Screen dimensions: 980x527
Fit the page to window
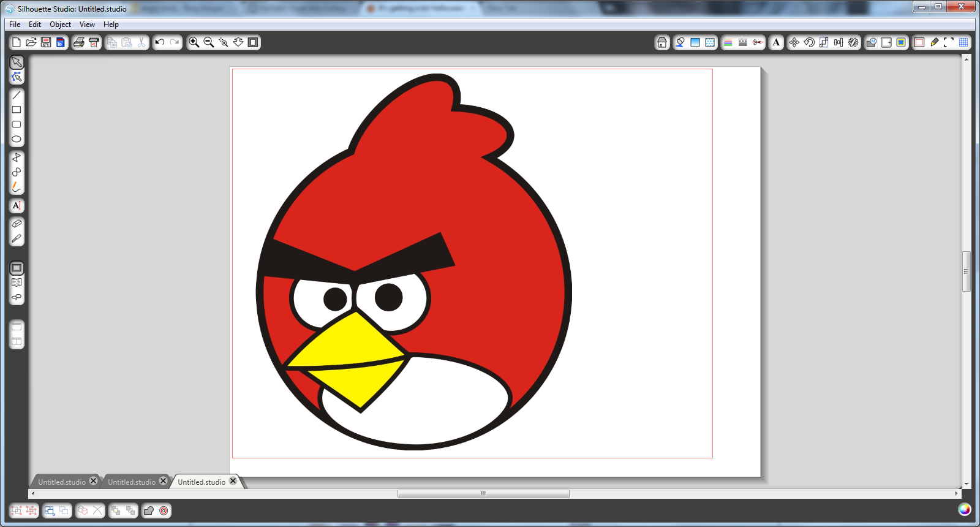pyautogui.click(x=253, y=42)
